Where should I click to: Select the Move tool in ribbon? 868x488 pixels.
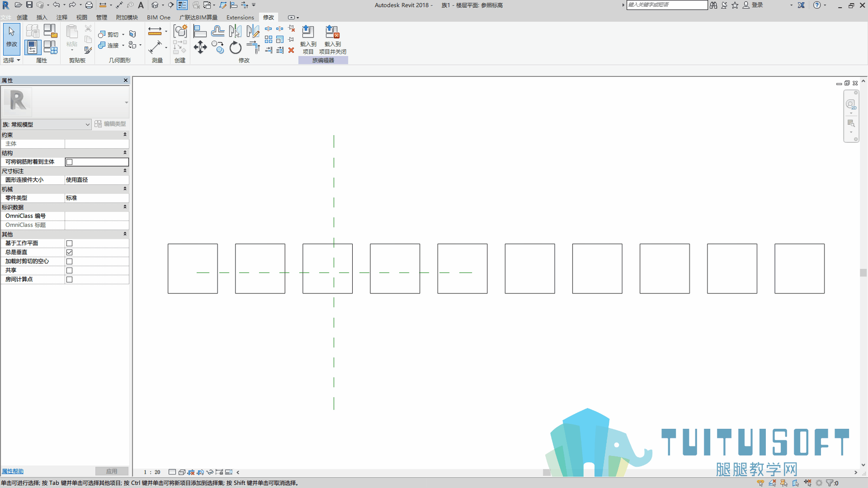[200, 47]
